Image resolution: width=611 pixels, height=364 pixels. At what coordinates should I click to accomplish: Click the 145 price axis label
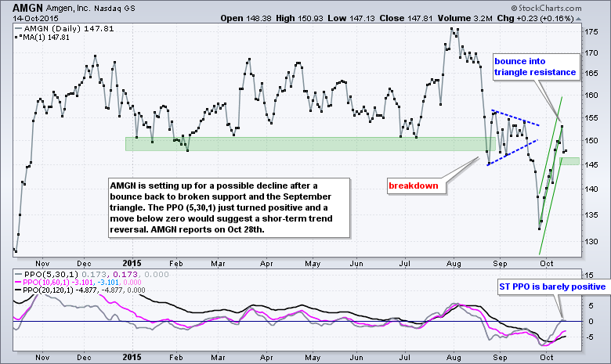point(591,164)
